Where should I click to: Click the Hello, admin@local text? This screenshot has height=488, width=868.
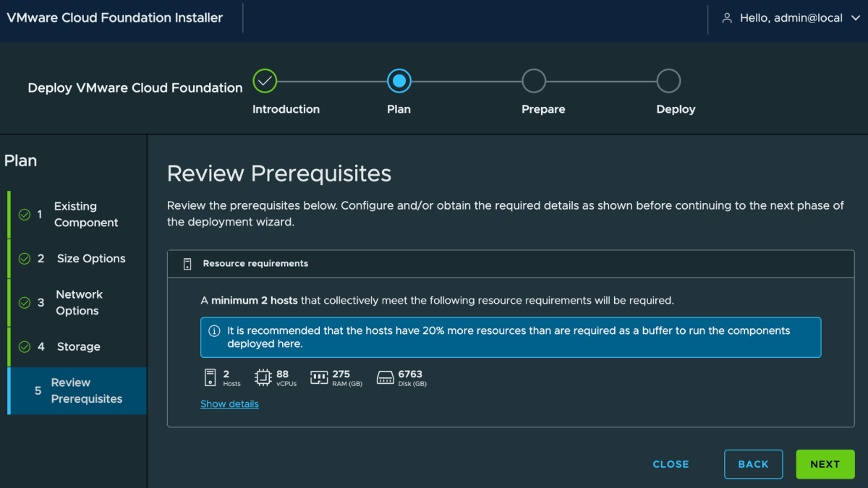click(791, 18)
